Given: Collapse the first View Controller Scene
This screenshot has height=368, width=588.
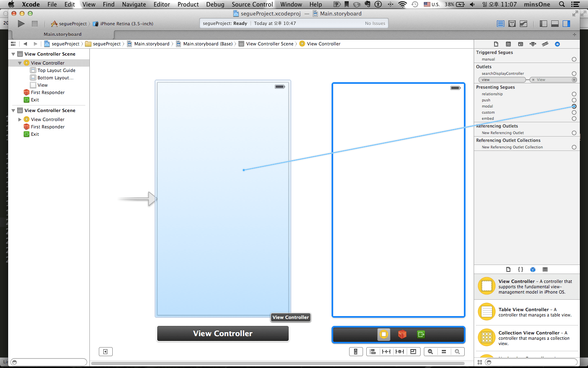Looking at the screenshot, I should [x=13, y=54].
